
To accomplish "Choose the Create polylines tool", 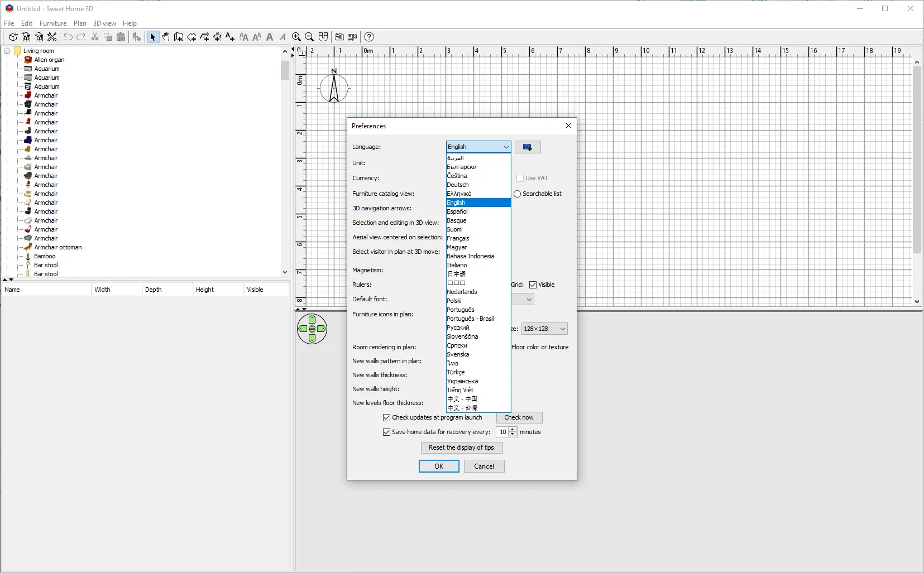I will (204, 37).
